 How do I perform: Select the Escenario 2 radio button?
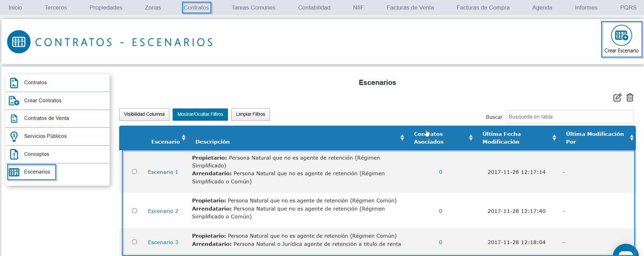coord(134,211)
